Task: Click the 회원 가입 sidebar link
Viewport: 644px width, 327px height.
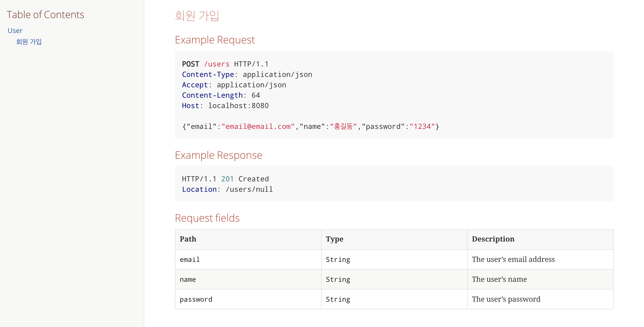Action: 29,42
